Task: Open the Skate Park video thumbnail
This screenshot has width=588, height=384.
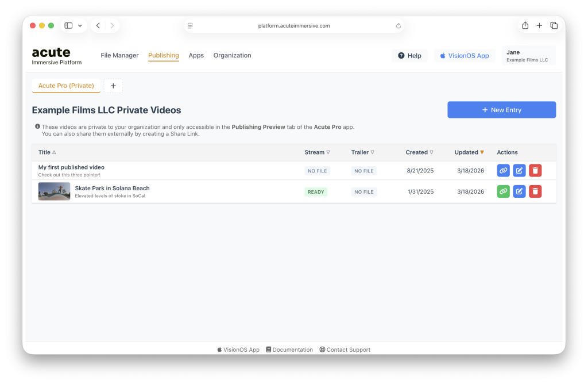Action: 54,191
